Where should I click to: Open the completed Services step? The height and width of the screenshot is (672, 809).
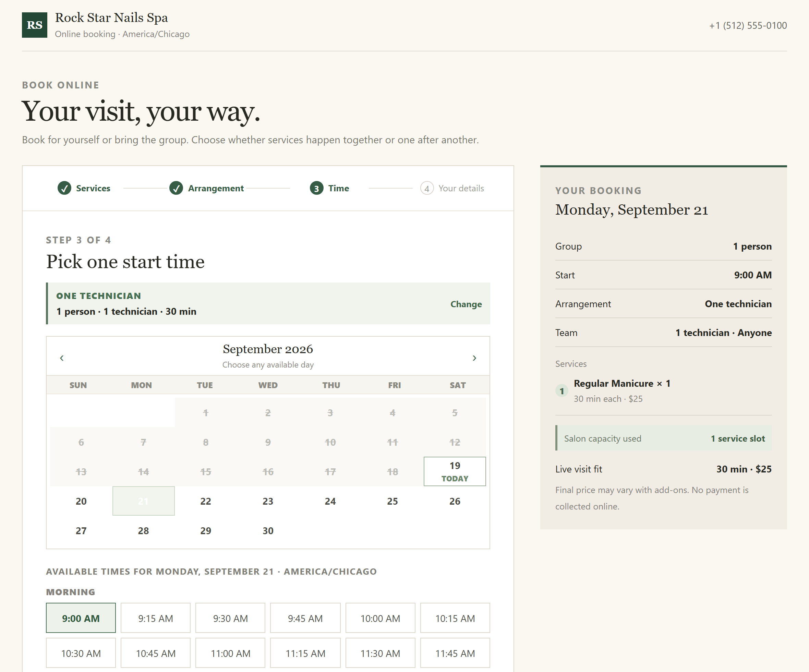coord(84,188)
